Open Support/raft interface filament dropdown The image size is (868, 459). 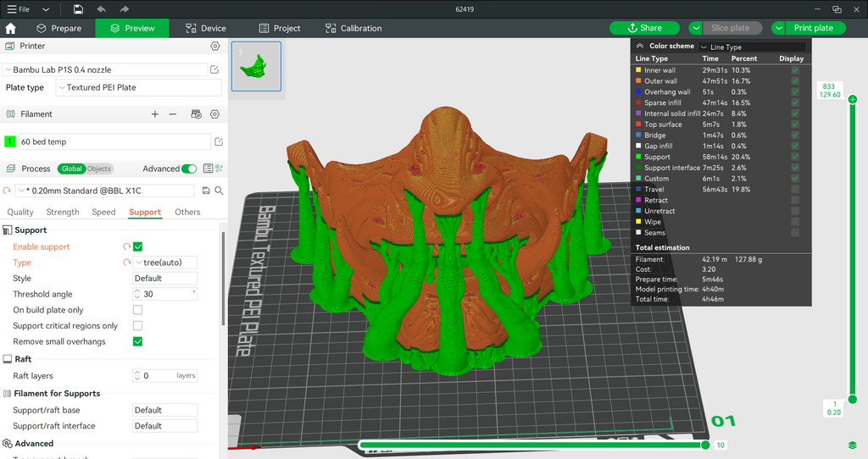(165, 426)
